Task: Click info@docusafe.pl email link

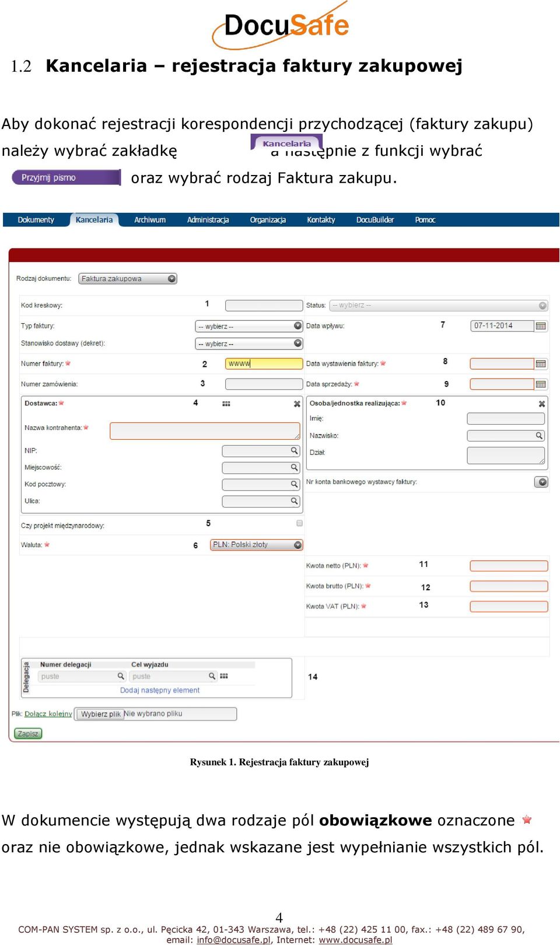Action: [233, 940]
